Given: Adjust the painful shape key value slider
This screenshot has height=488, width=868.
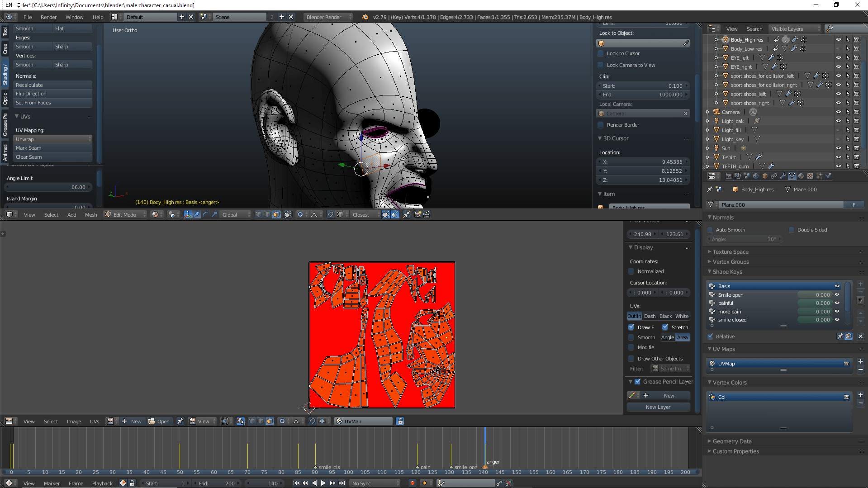Looking at the screenshot, I should click(x=814, y=303).
